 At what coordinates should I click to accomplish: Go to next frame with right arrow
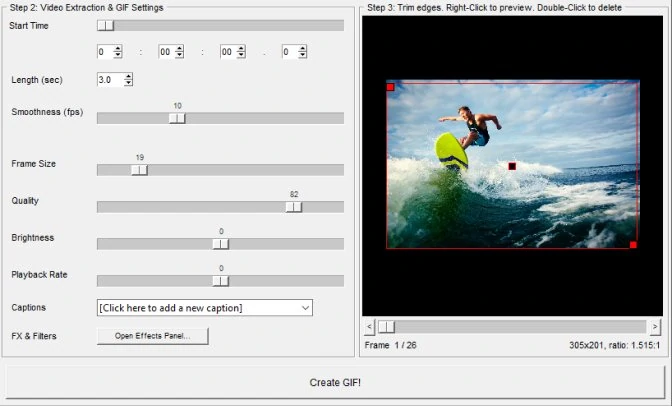click(655, 327)
